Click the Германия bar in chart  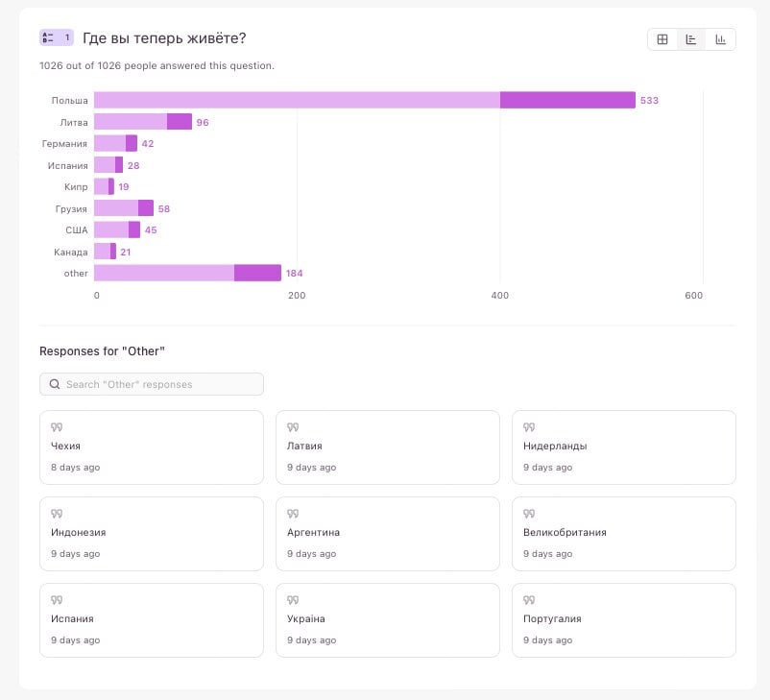[115, 143]
